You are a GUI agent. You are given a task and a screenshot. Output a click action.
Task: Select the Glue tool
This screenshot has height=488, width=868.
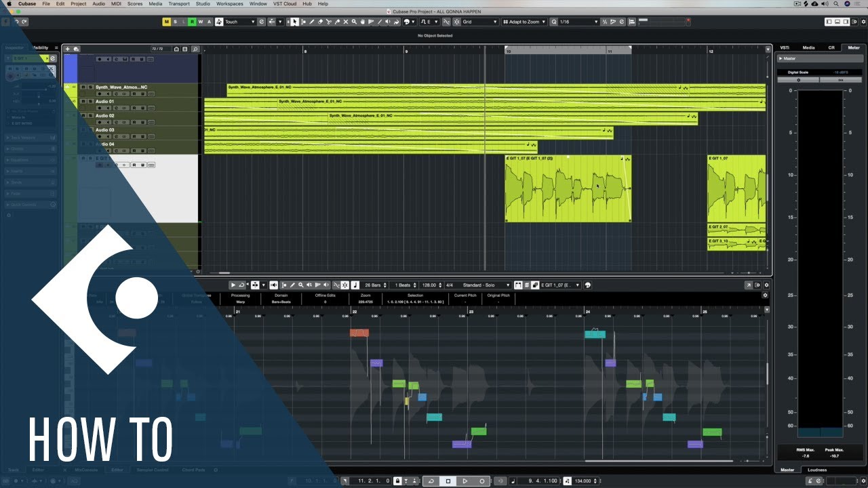point(338,22)
